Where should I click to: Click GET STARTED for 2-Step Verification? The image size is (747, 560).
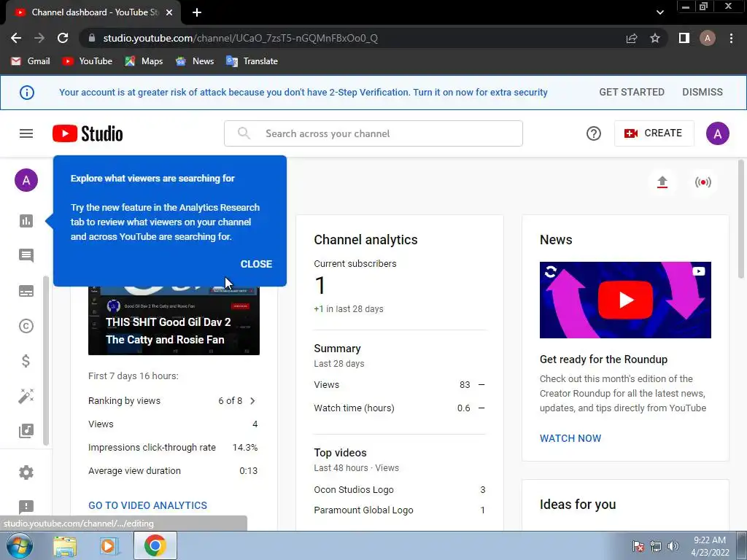coord(631,93)
